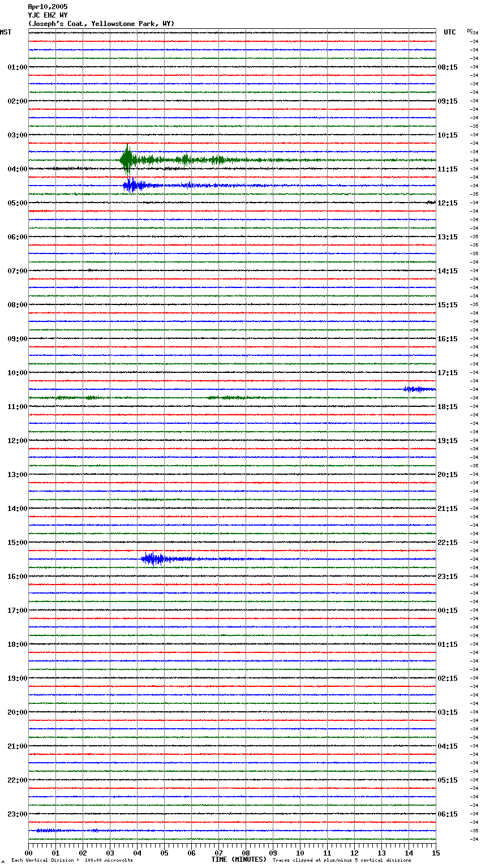Select the 18:00 MST time label
Image resolution: width=481 pixels, height=868 pixels.
[18, 644]
